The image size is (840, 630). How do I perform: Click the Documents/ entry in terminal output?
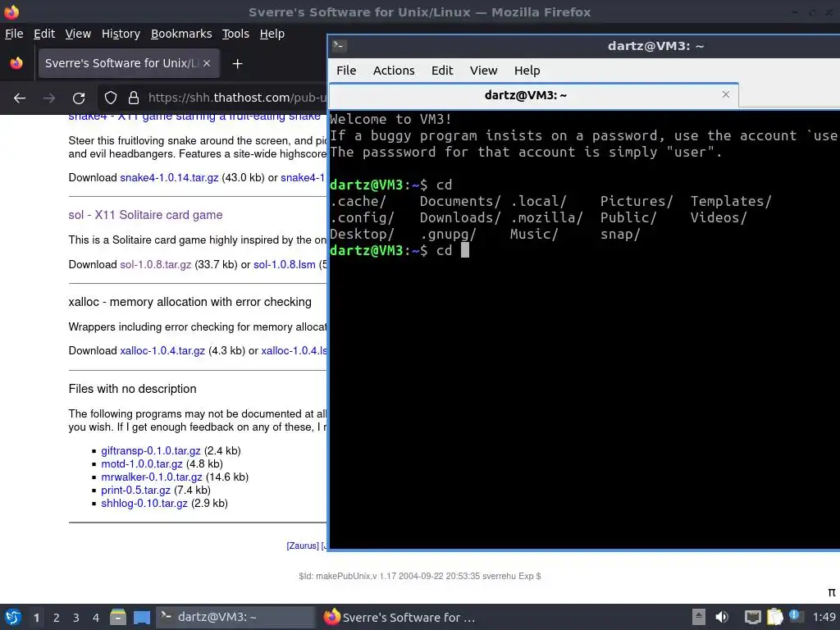tap(460, 202)
